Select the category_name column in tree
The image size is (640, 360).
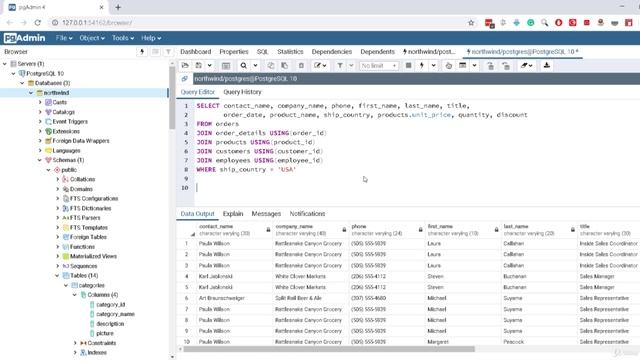[115, 314]
